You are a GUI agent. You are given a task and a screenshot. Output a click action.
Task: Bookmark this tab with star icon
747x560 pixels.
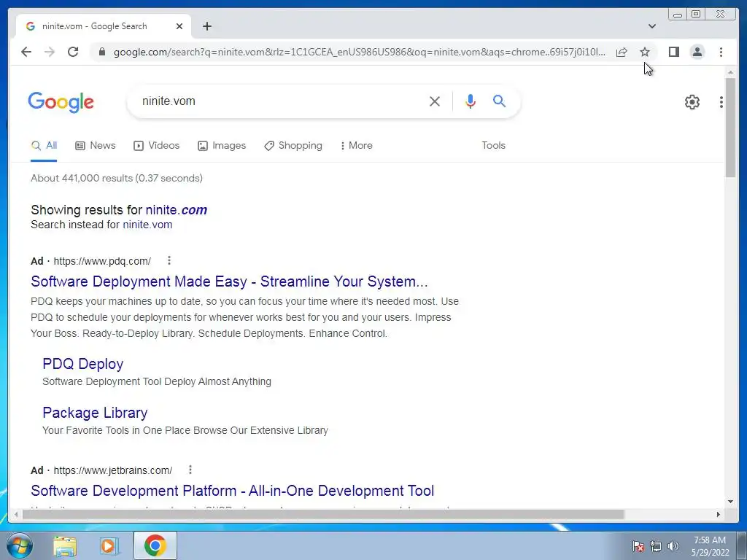(x=645, y=52)
